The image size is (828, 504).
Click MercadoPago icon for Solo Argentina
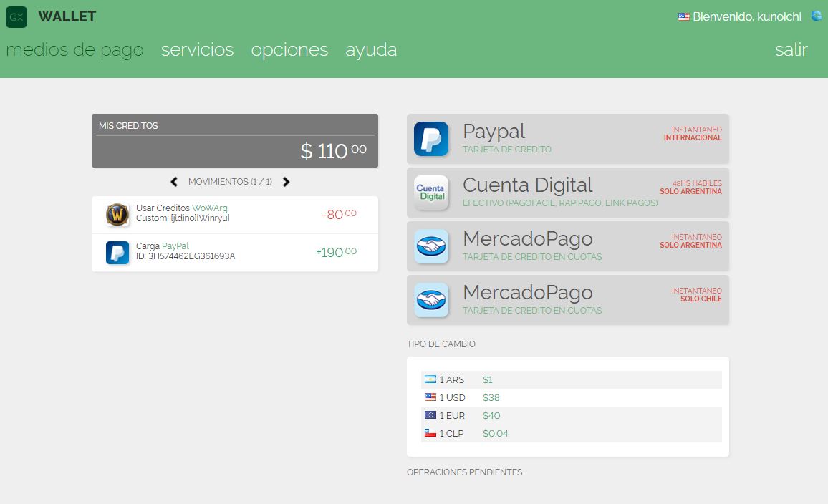click(431, 246)
